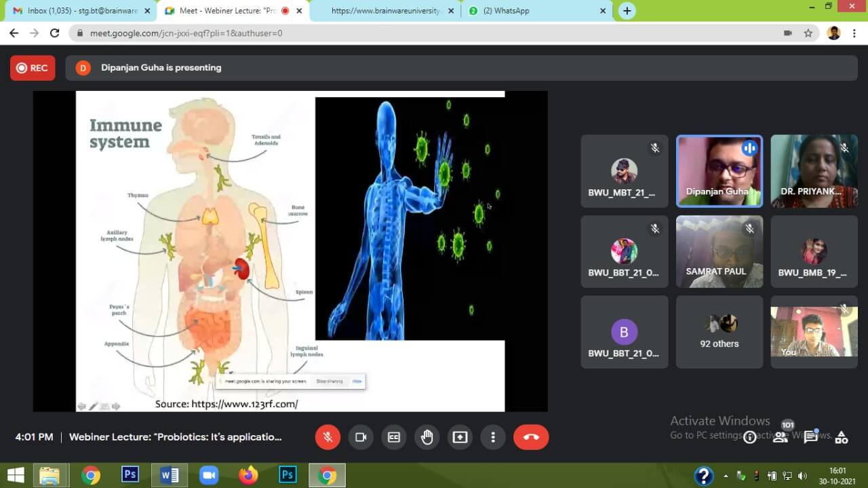Open the Activities panel icon
868x488 pixels.
[x=842, y=438]
